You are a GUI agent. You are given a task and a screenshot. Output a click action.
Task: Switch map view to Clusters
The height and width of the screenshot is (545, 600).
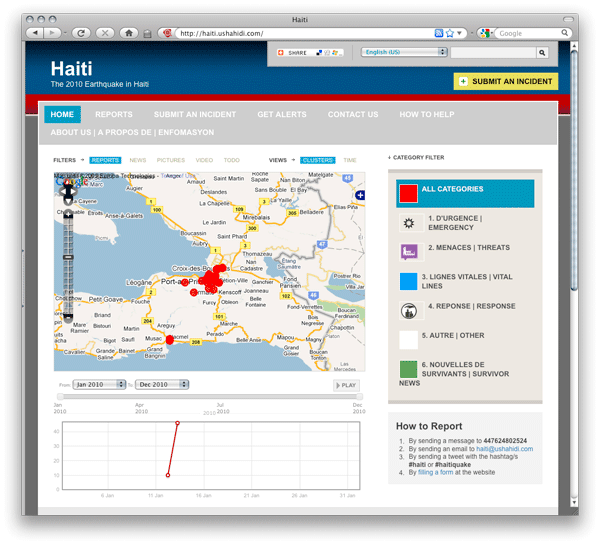point(318,160)
